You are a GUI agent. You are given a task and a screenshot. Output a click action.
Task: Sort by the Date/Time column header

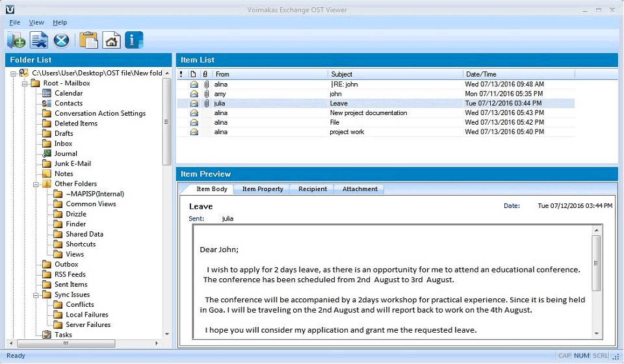[519, 74]
